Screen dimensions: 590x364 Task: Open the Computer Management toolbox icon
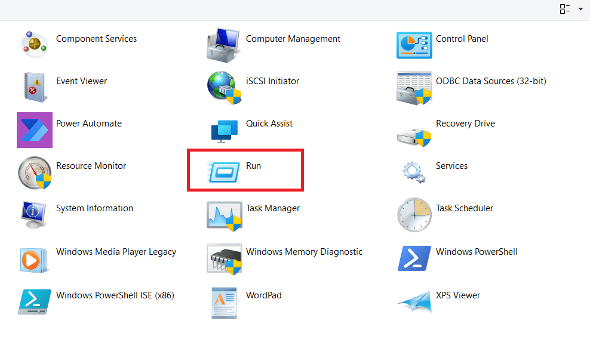pos(224,45)
